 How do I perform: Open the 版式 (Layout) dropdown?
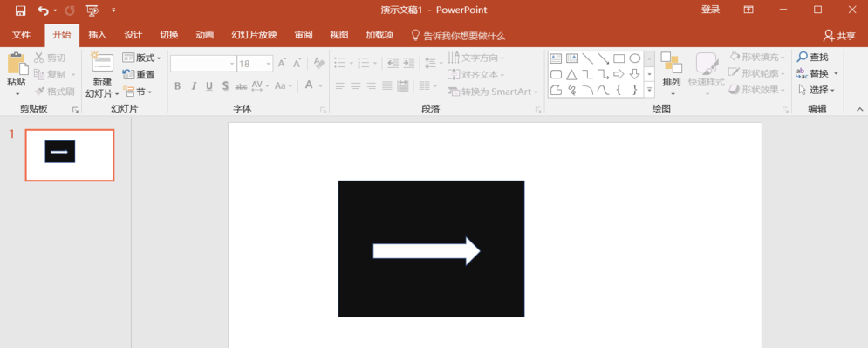[x=141, y=58]
